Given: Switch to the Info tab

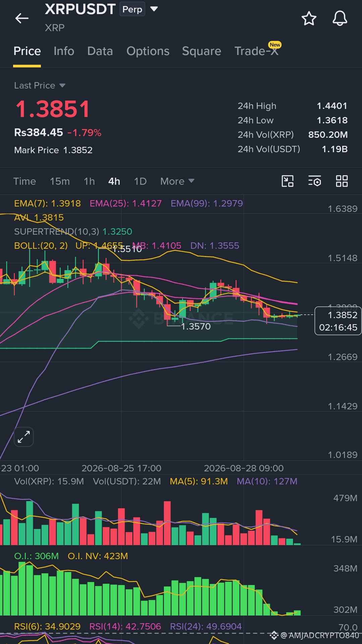Looking at the screenshot, I should pyautogui.click(x=64, y=51).
